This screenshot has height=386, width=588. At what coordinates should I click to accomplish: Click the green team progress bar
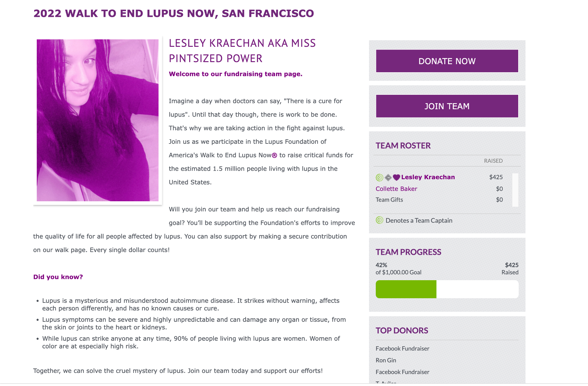click(406, 289)
